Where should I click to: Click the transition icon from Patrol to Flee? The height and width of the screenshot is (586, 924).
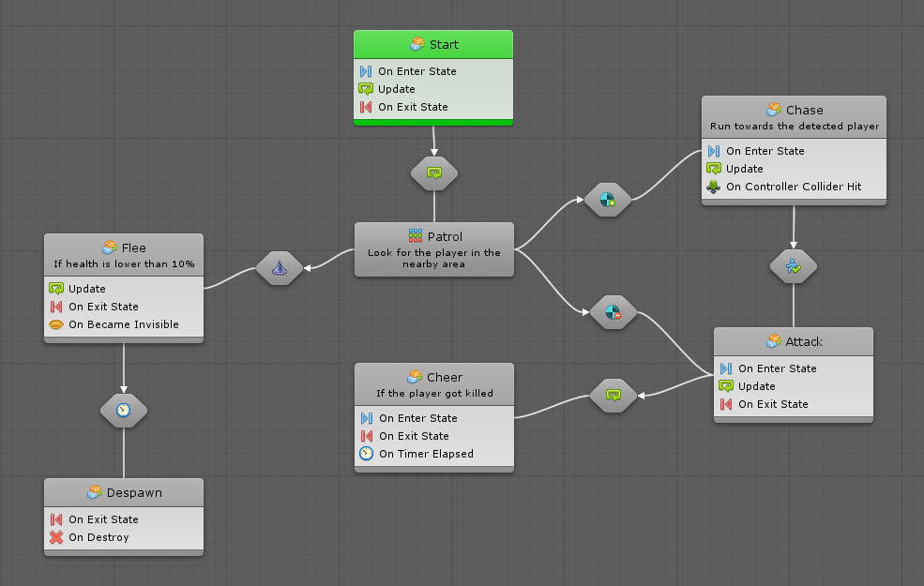(280, 269)
